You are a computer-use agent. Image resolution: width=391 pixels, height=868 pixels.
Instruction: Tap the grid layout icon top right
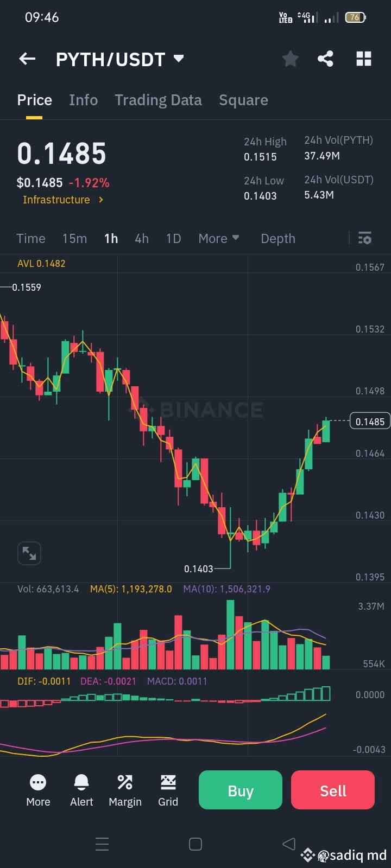pyautogui.click(x=363, y=59)
